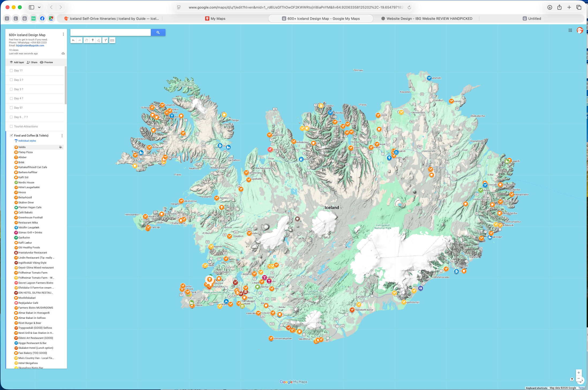Click the Reader page icon in address bar
588x390 pixels.
[x=179, y=7]
